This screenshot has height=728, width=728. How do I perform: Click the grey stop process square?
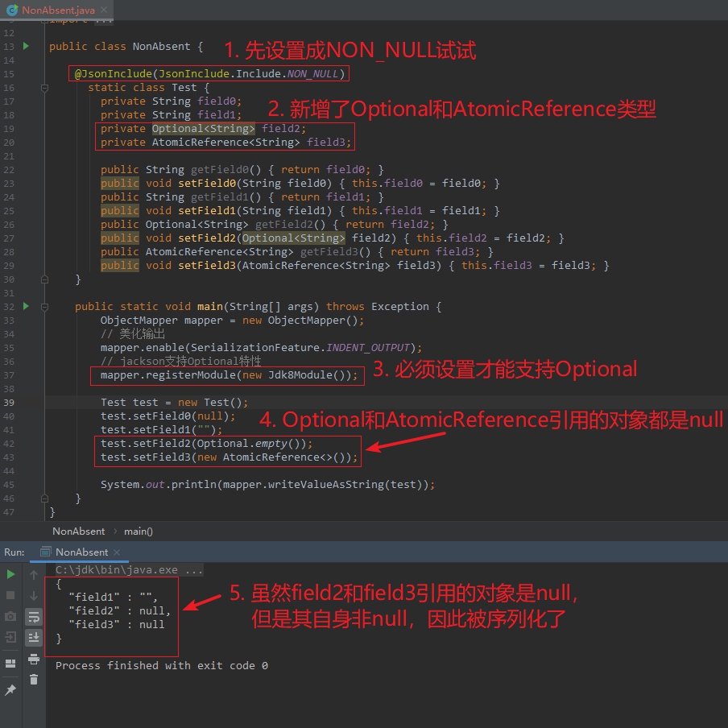click(x=10, y=595)
